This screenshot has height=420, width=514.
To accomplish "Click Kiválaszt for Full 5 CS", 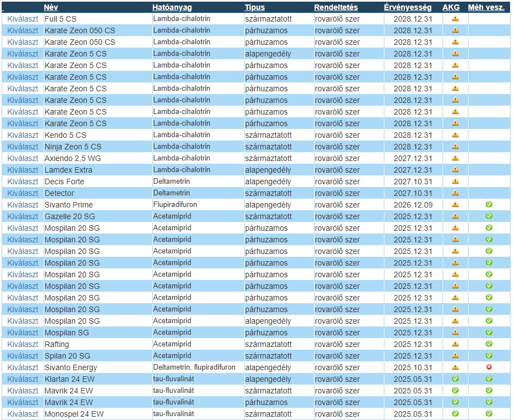I will click(x=23, y=19).
